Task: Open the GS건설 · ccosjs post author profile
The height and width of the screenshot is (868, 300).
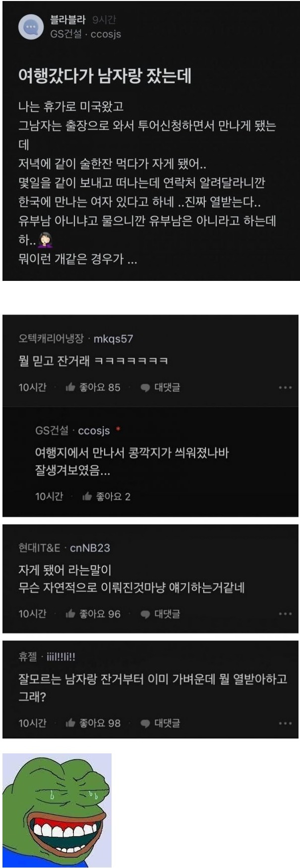Action: (x=86, y=34)
